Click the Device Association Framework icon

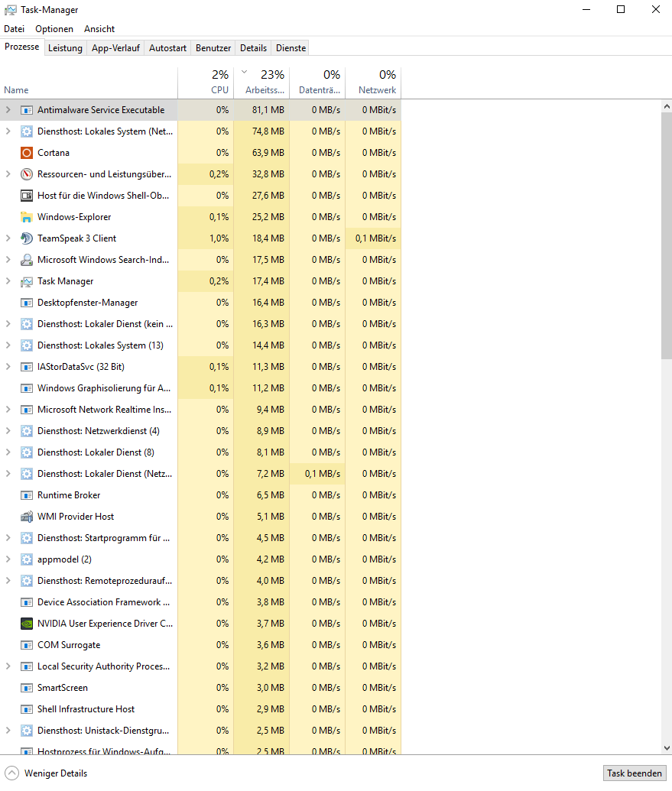(x=27, y=602)
